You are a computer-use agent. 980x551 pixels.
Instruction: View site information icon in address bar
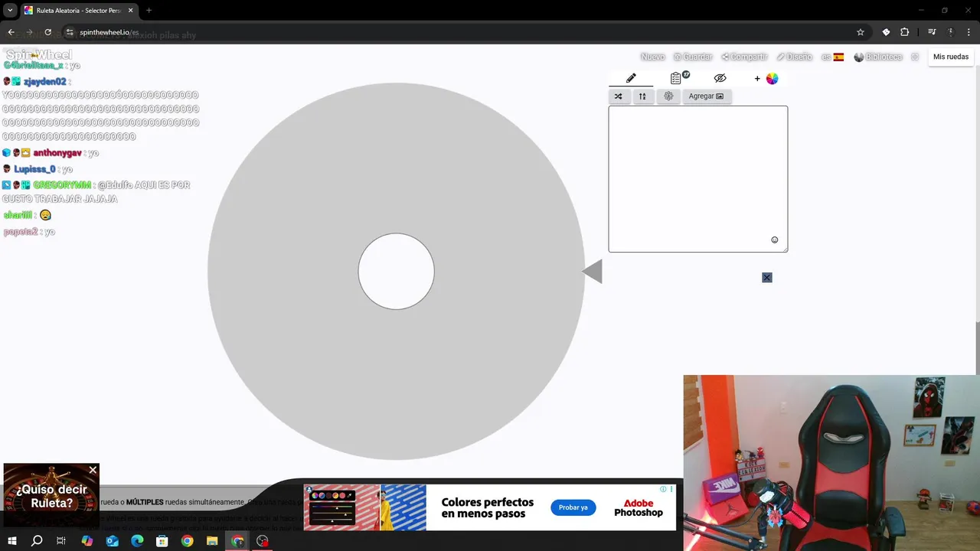click(69, 32)
